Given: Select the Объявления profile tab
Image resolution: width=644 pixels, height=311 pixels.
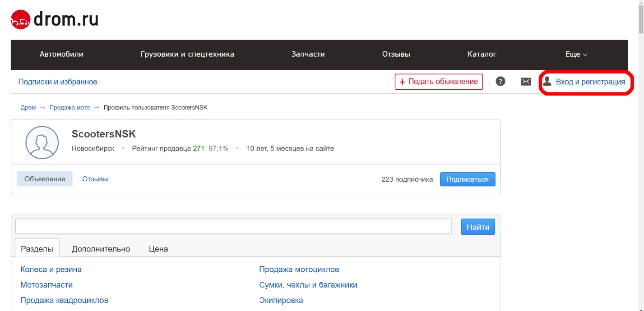Looking at the screenshot, I should point(45,179).
